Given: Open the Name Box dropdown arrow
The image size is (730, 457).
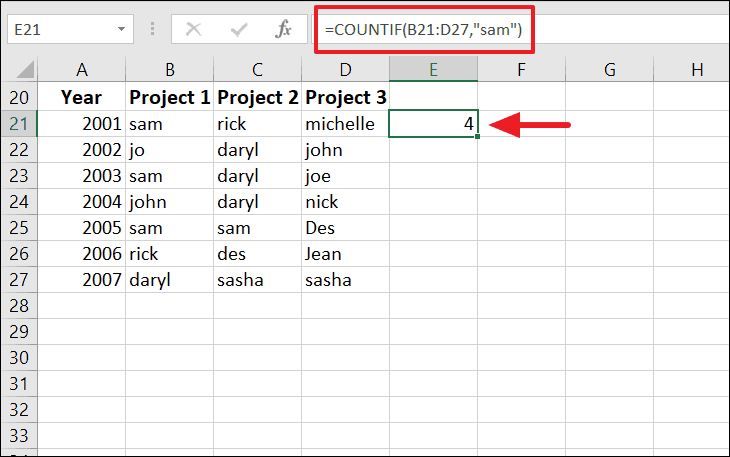Looking at the screenshot, I should point(122,29).
